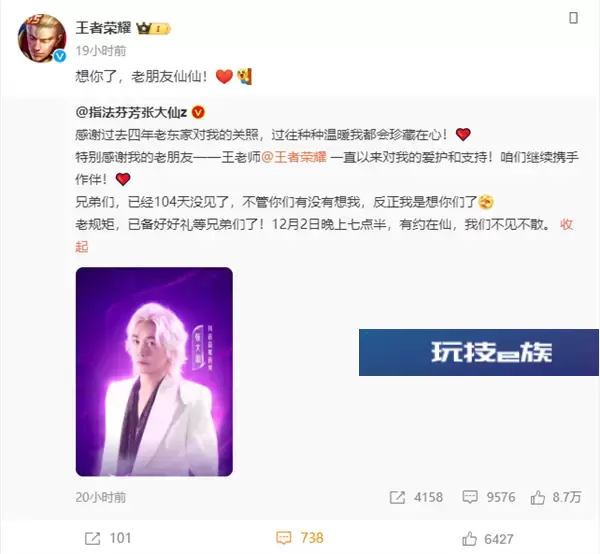This screenshot has width=600, height=554.
Task: Repost the main post showing 101
Action: click(108, 538)
